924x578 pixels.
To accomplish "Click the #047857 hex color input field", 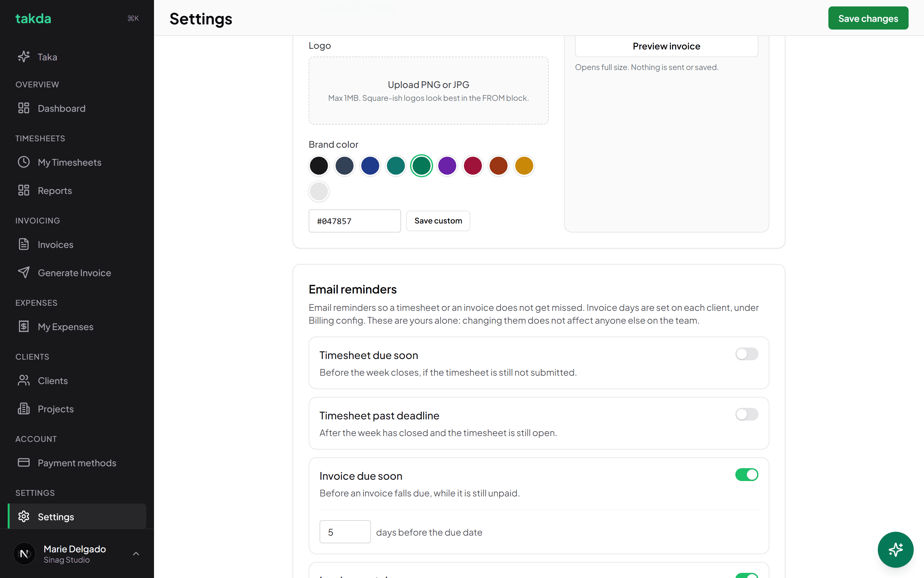I will tap(355, 221).
